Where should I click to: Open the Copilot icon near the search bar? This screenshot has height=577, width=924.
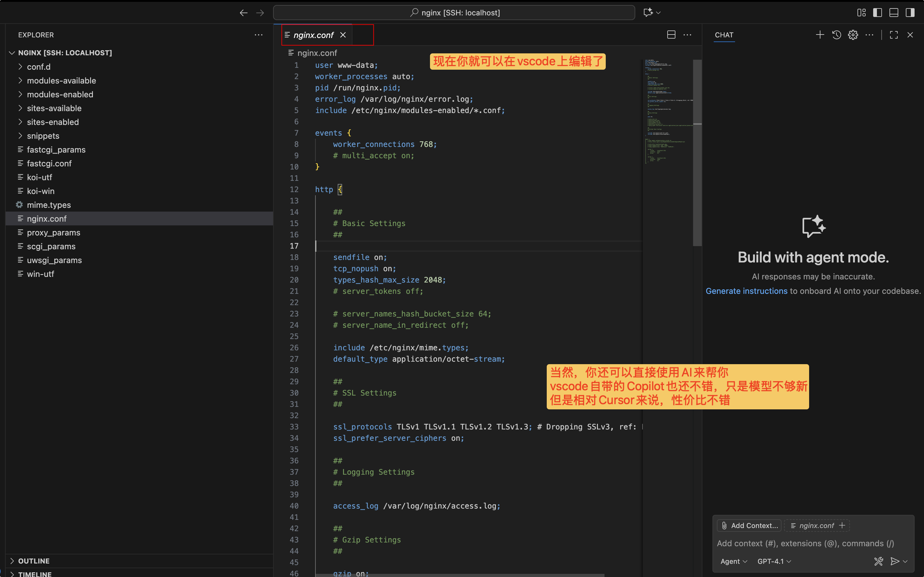(x=649, y=12)
